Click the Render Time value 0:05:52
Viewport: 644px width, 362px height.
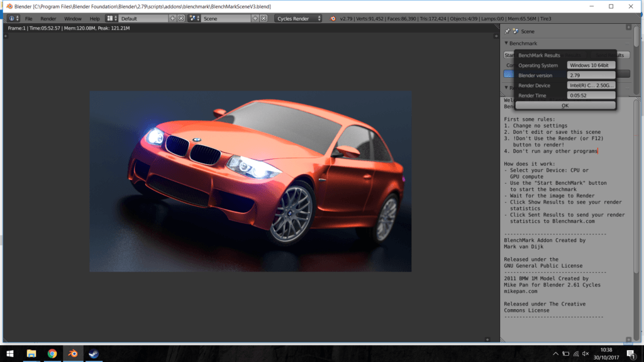(591, 96)
